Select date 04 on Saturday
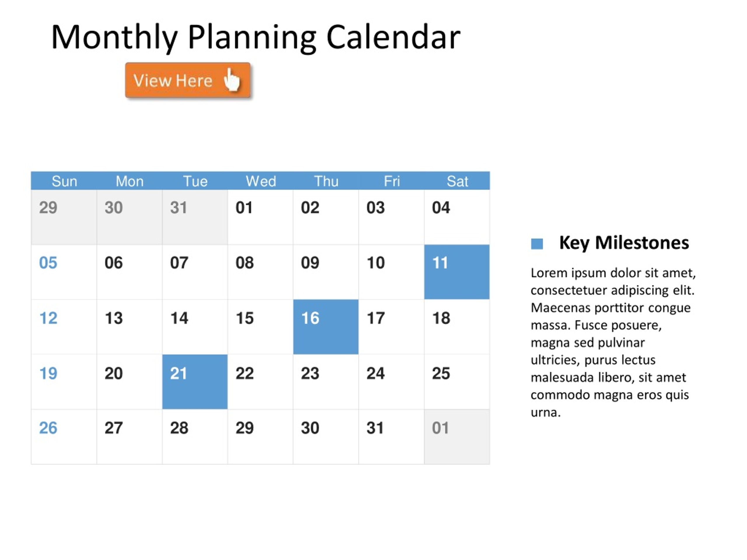747x560 pixels. tap(457, 217)
